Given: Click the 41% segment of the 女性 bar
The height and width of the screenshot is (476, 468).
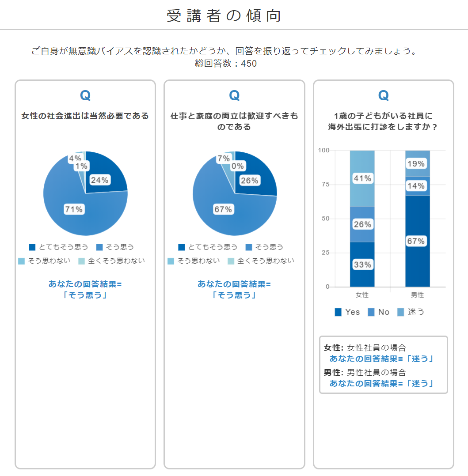Looking at the screenshot, I should [362, 178].
